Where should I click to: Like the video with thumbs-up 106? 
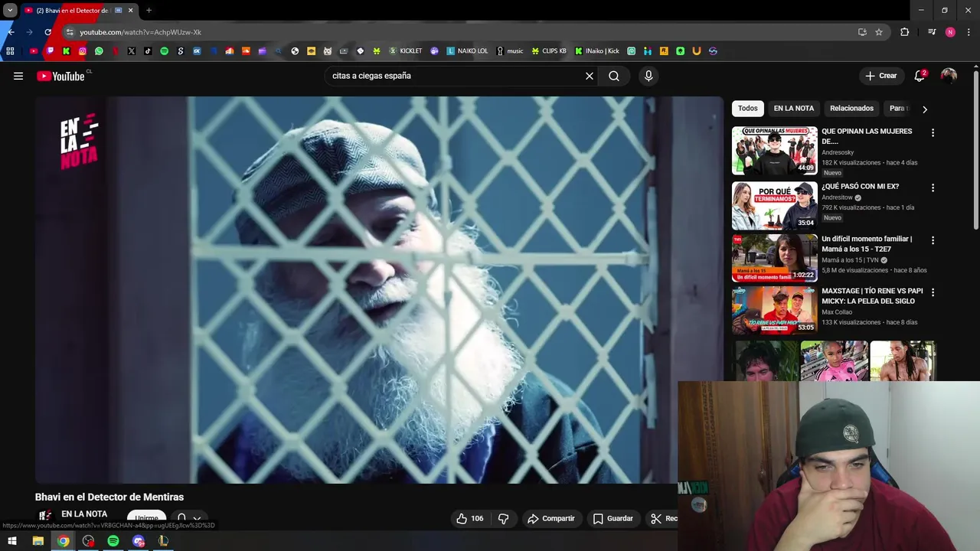[470, 518]
